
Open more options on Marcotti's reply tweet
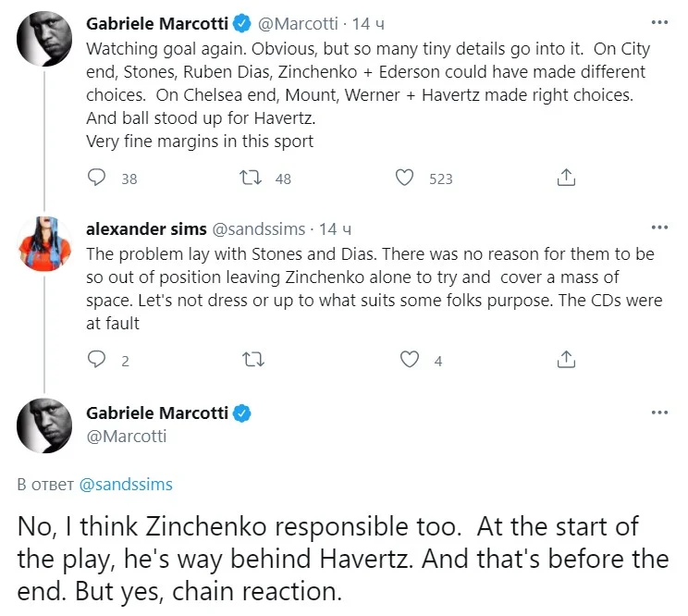[x=658, y=411]
